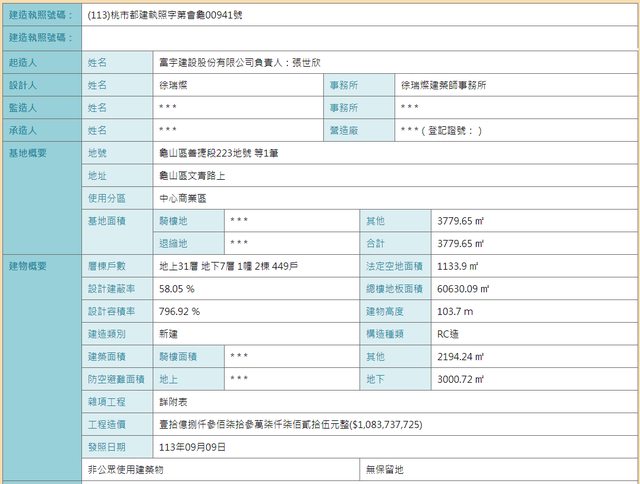640x484 pixels.
Task: Click the 使用分區 value 中心商業區
Action: (183, 198)
